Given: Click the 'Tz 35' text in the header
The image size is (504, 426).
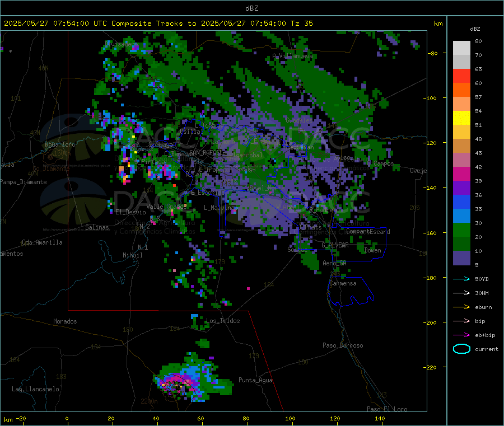Looking at the screenshot, I should tap(301, 24).
